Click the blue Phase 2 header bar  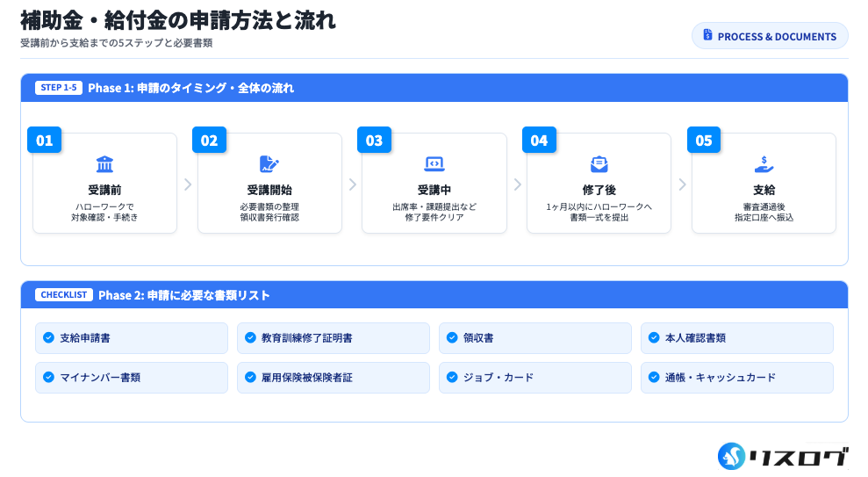tap(527, 295)
